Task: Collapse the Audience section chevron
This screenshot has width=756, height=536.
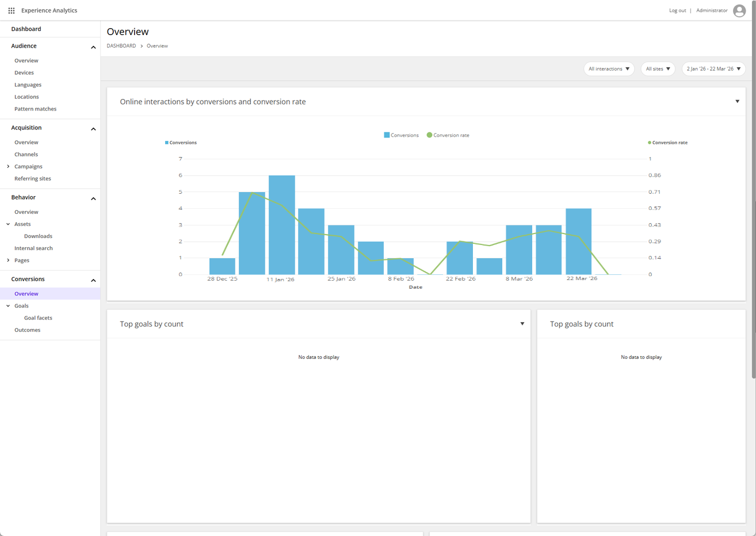Action: coord(93,47)
